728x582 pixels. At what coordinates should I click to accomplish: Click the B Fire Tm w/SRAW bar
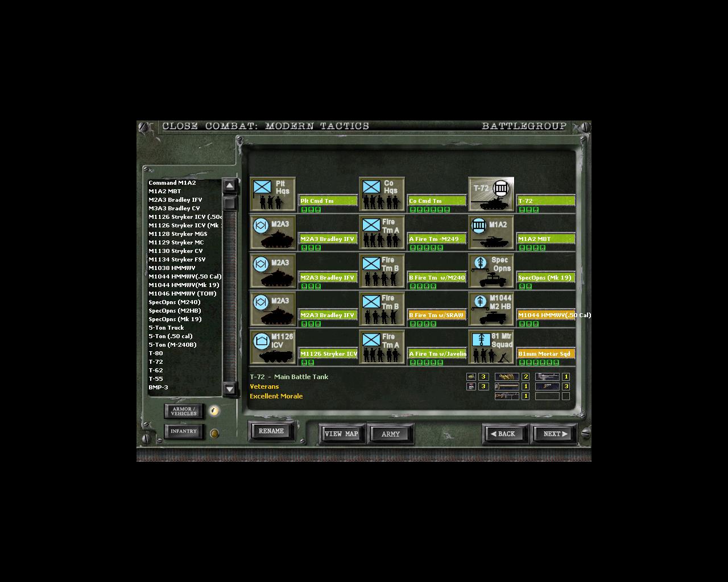[x=437, y=315]
